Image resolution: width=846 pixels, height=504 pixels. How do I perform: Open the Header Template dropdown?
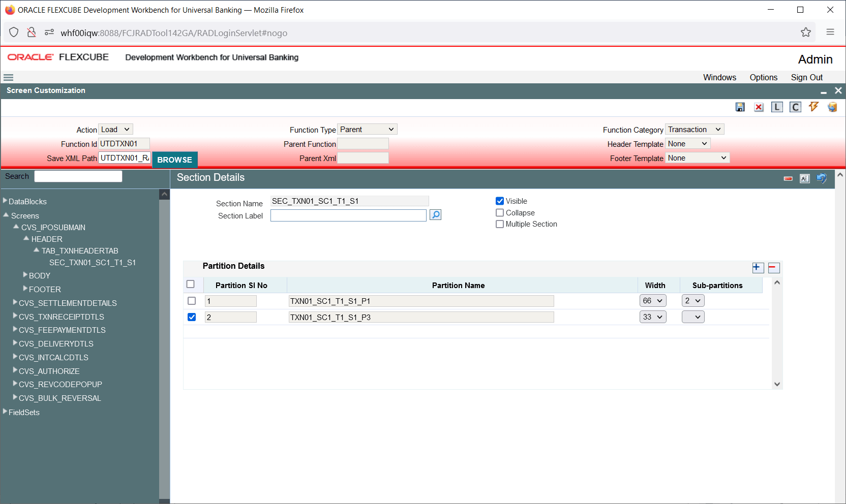click(688, 144)
